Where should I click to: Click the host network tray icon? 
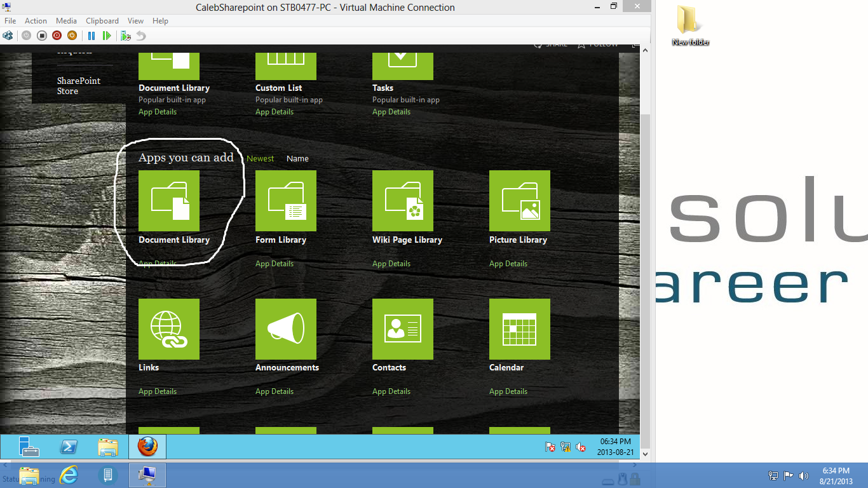click(x=773, y=475)
